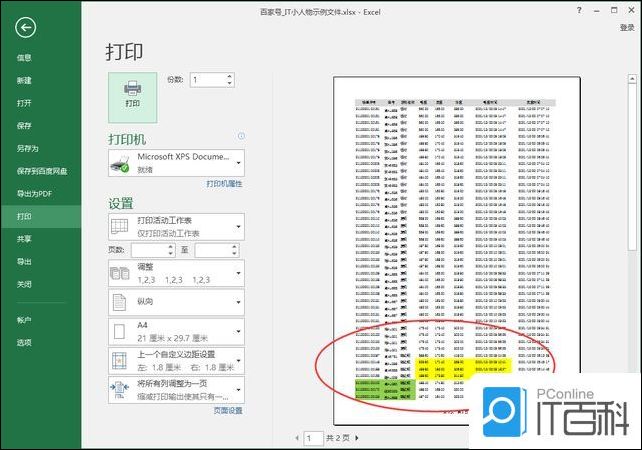Select Open in the backstage sidebar
642x450 pixels.
[x=24, y=103]
